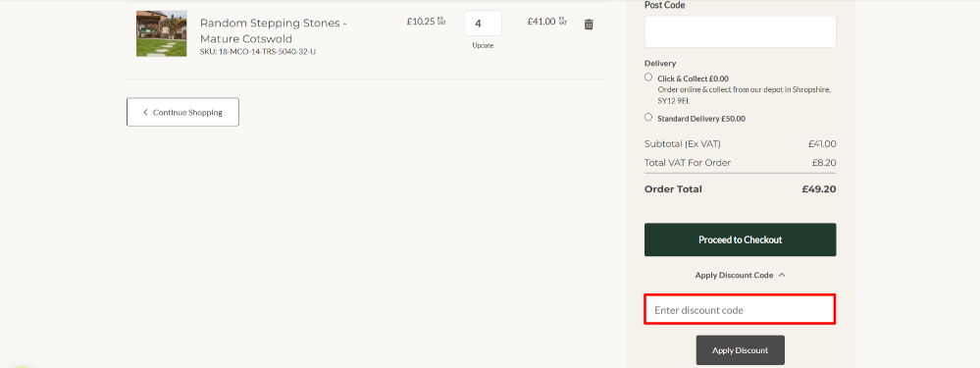The image size is (980, 368).
Task: Click the unit price £10.25
Action: (x=421, y=21)
